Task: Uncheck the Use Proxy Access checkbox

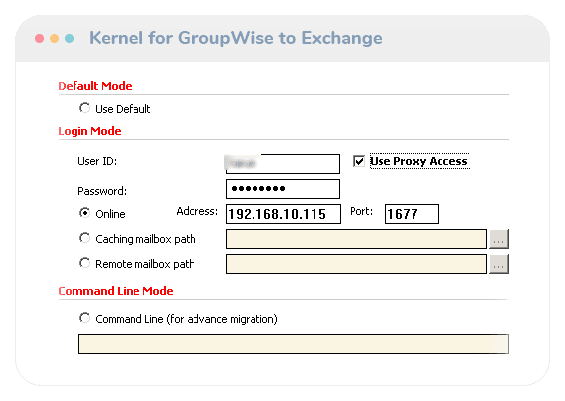Action: [x=359, y=161]
